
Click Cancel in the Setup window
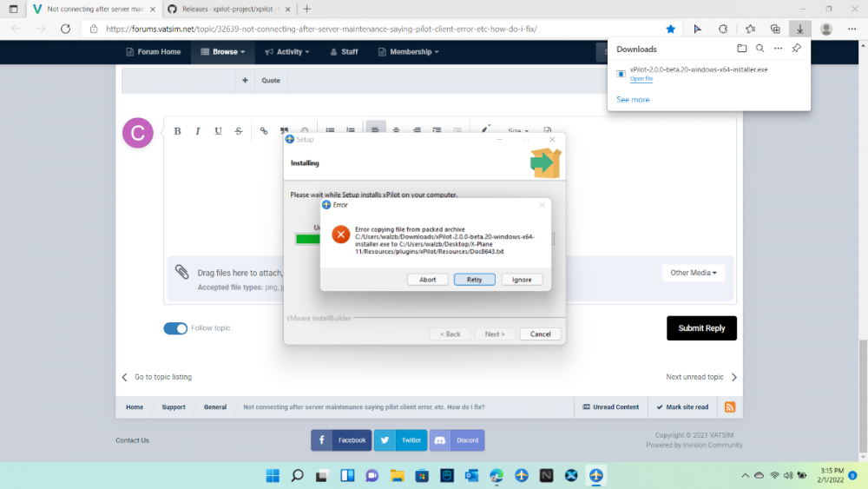pos(540,334)
